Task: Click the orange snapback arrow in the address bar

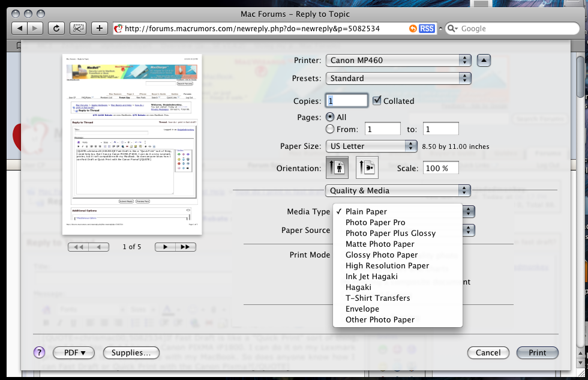Action: tap(413, 28)
